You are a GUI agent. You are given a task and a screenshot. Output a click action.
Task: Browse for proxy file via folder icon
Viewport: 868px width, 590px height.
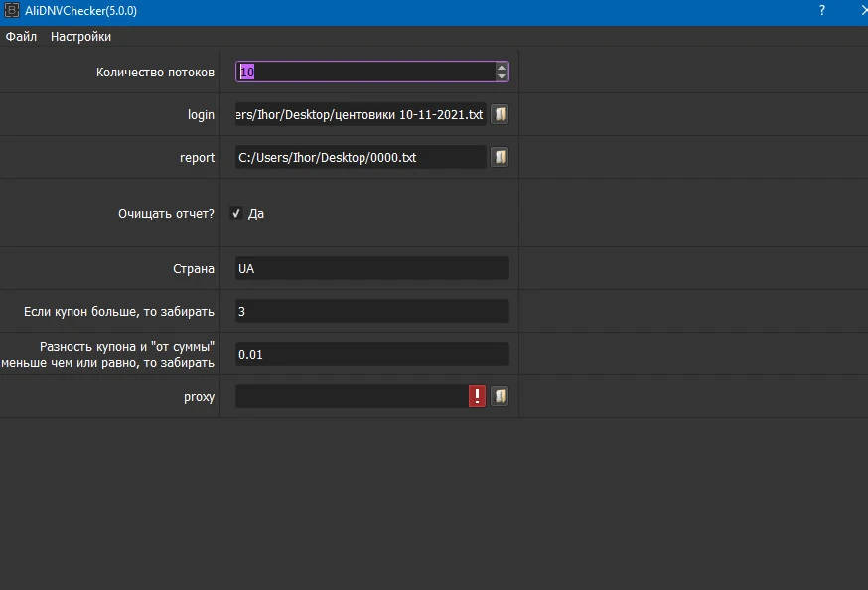click(x=500, y=396)
